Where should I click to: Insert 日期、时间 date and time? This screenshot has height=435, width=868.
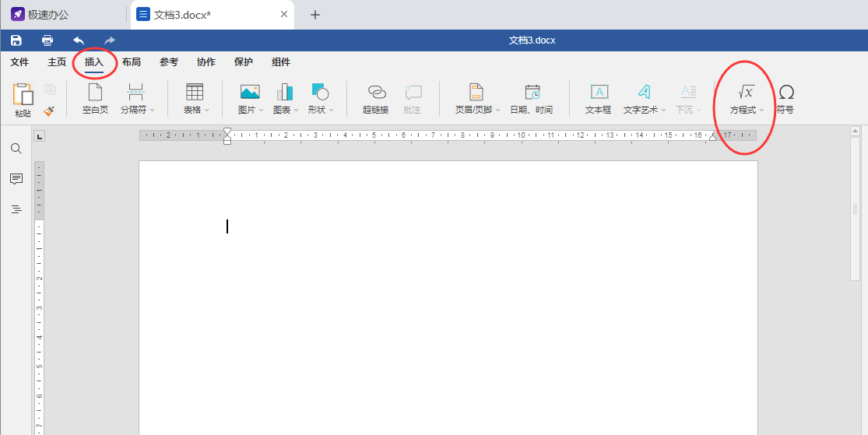coord(532,99)
